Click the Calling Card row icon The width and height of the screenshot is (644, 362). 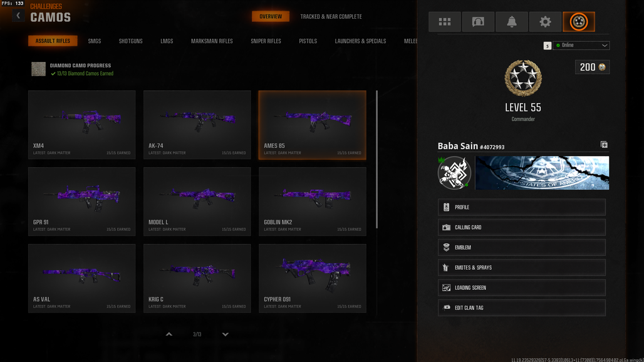click(447, 227)
